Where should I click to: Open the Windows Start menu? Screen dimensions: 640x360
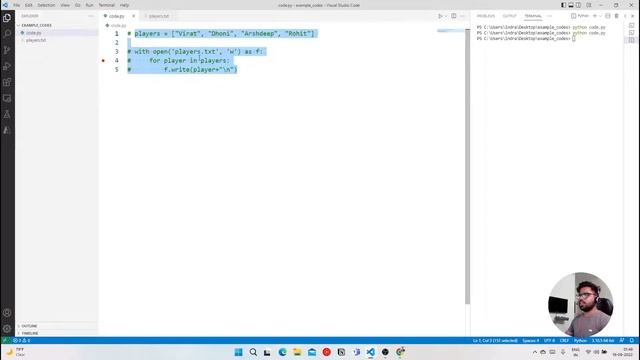[x=238, y=352]
